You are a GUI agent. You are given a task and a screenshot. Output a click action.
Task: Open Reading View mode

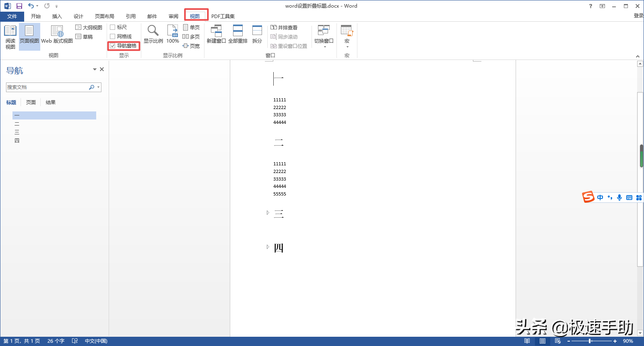(x=10, y=37)
